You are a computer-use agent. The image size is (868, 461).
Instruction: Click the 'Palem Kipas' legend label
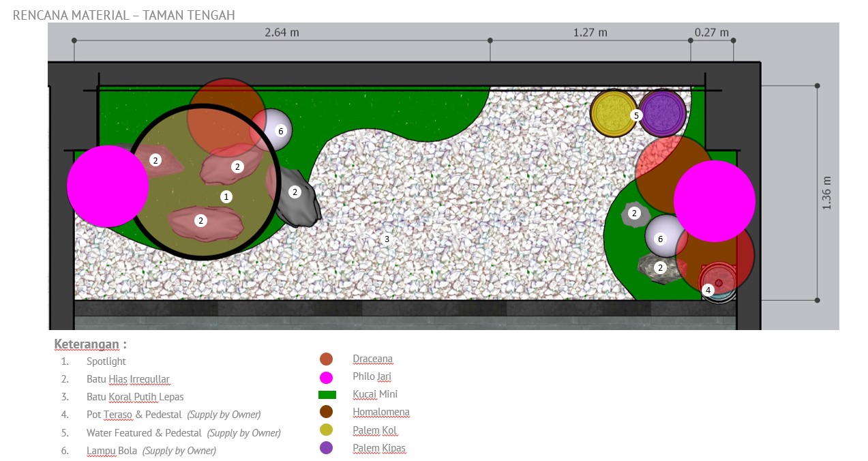click(378, 449)
